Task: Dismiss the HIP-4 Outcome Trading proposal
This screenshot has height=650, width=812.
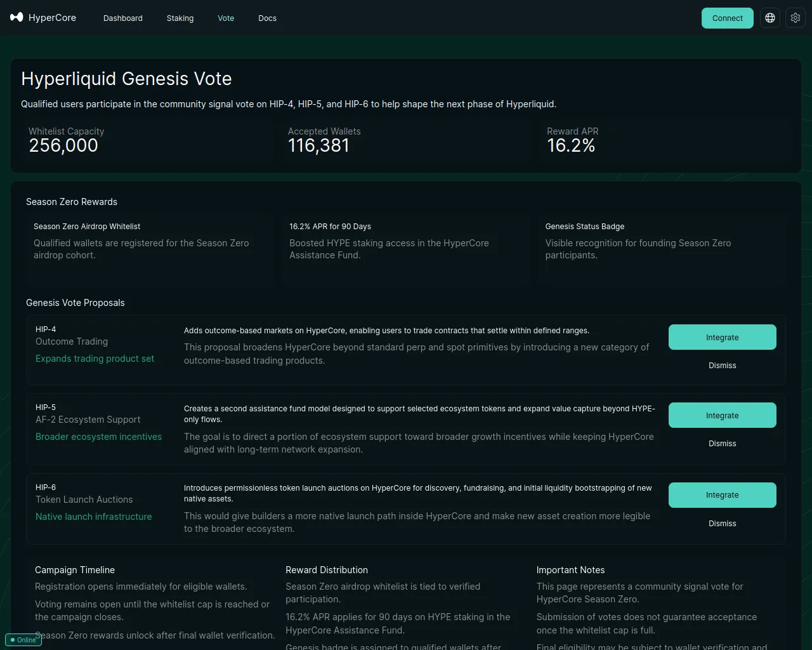Action: click(722, 366)
